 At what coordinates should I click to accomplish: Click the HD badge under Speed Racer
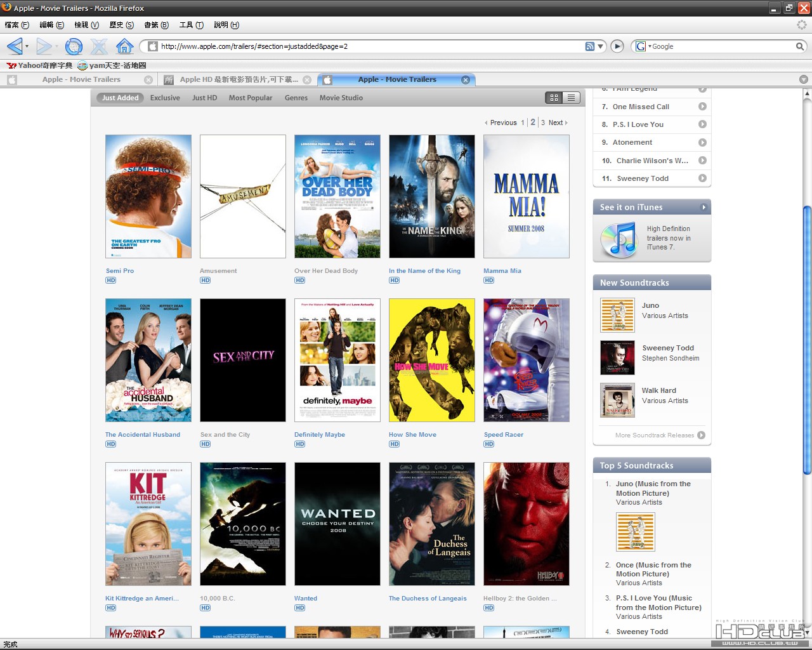point(488,444)
